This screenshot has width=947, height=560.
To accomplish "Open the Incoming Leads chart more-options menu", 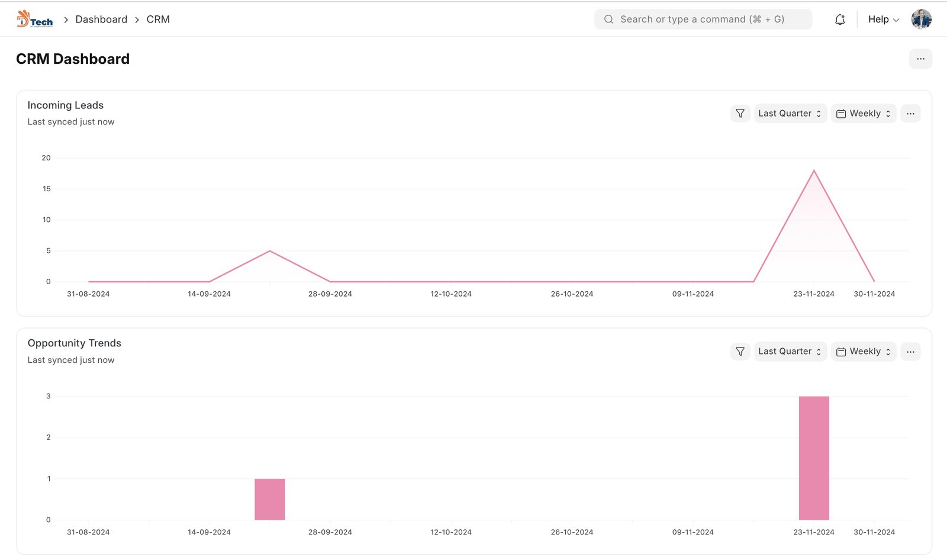I will 910,114.
